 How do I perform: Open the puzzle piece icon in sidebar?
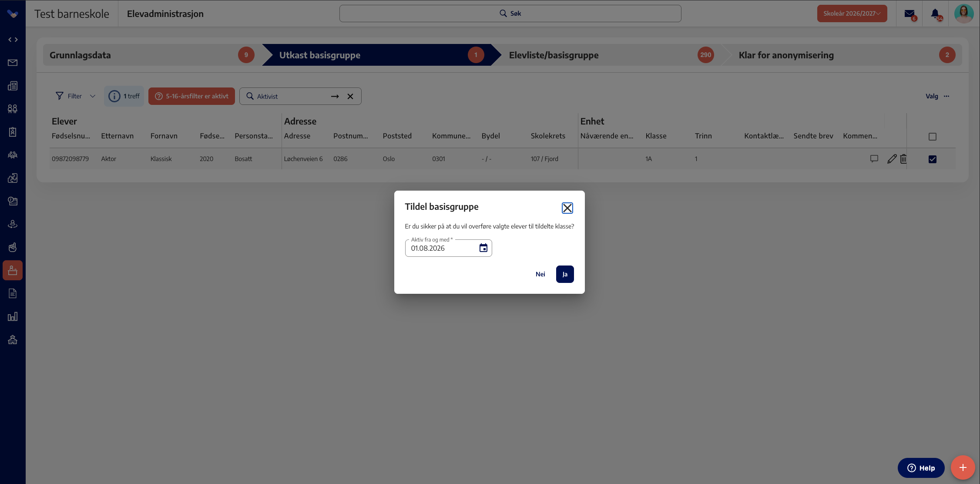pyautogui.click(x=13, y=178)
